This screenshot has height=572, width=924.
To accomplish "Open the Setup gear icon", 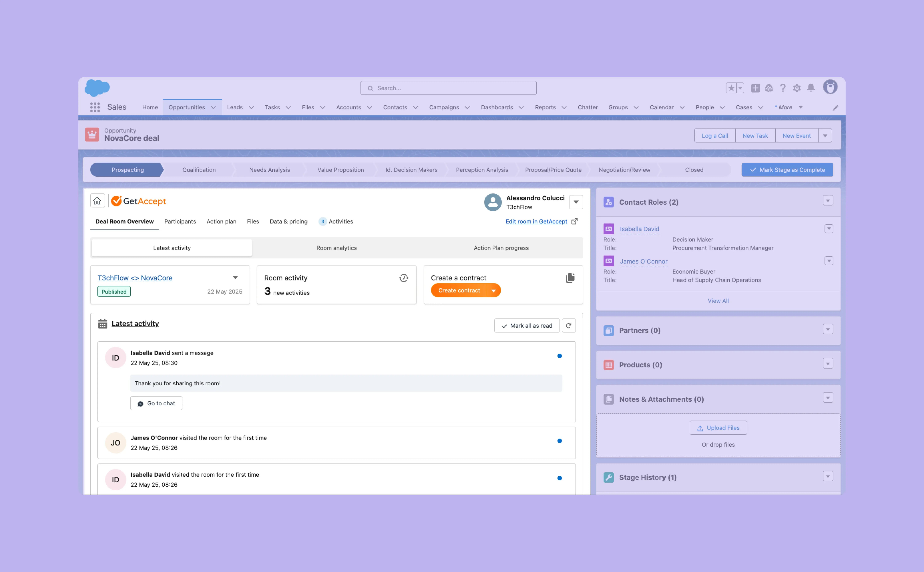I will (x=797, y=88).
